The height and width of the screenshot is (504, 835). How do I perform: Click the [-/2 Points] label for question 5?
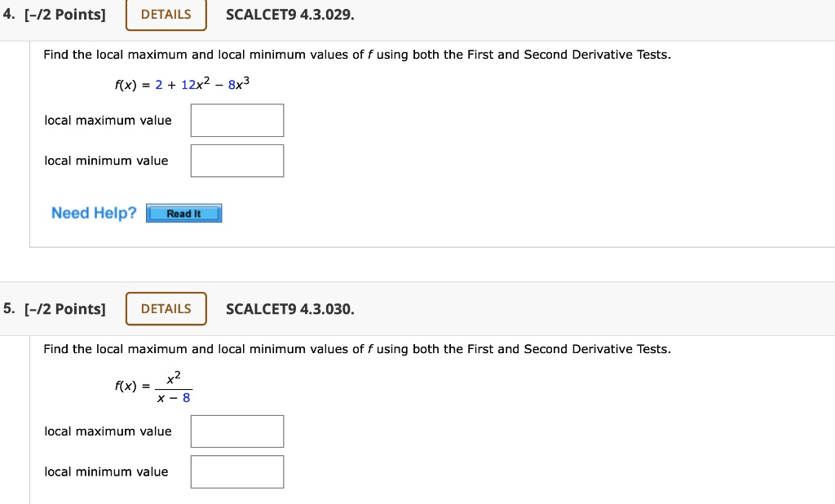[64, 308]
